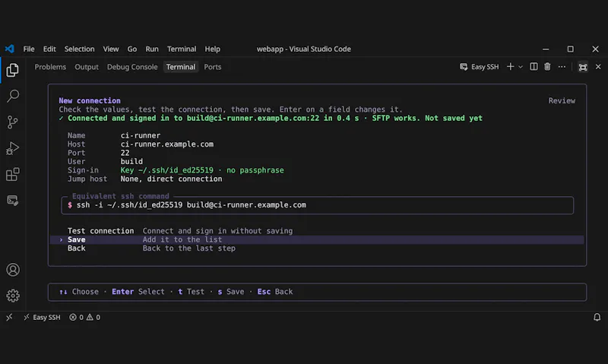
Task: Click the Sign-in key value
Action: [202, 170]
